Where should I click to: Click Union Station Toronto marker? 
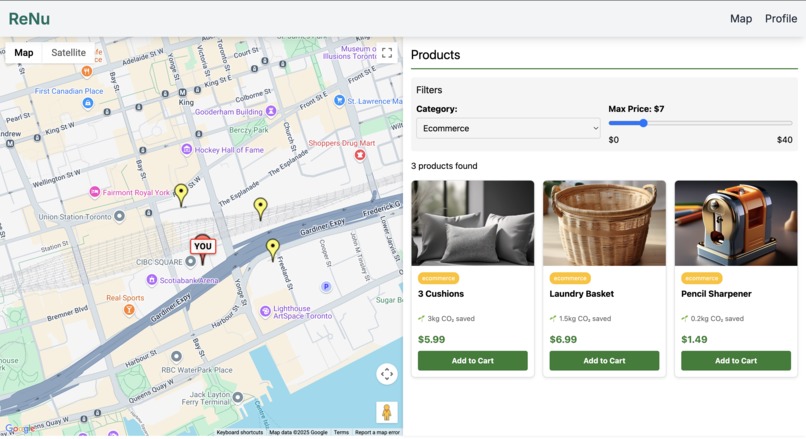(119, 216)
